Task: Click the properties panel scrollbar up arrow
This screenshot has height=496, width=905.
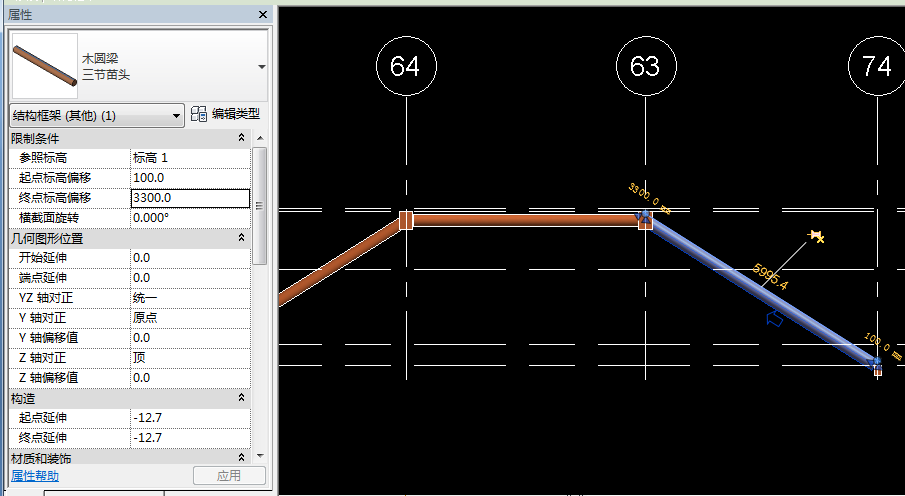Action: pyautogui.click(x=260, y=138)
